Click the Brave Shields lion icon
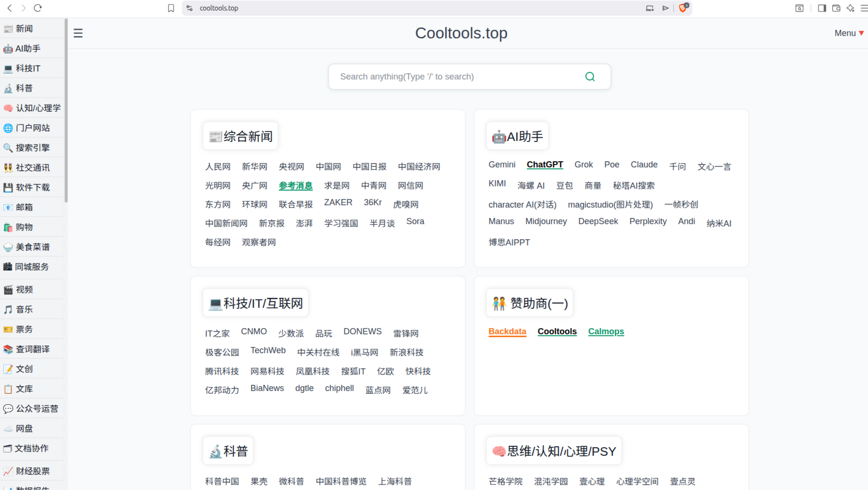Image resolution: width=868 pixels, height=490 pixels. tap(683, 8)
